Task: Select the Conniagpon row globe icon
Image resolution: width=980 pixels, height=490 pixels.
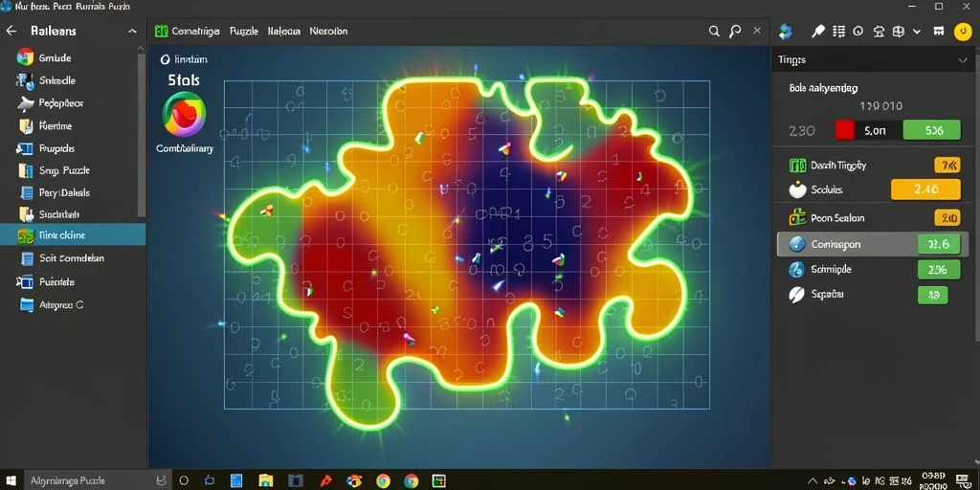Action: coord(797,244)
